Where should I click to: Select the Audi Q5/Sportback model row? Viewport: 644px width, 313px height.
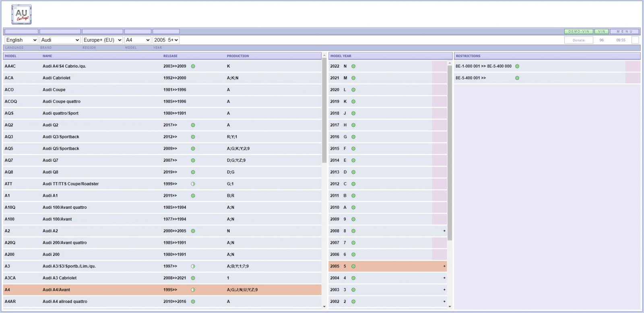pos(162,148)
